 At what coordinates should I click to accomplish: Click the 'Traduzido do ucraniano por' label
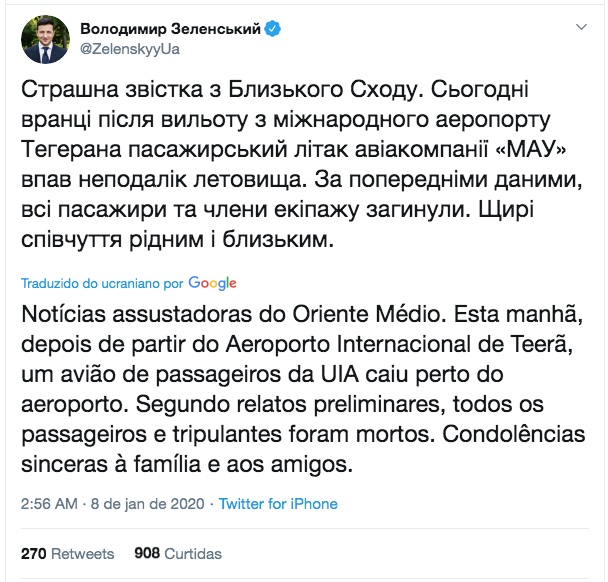point(102,283)
